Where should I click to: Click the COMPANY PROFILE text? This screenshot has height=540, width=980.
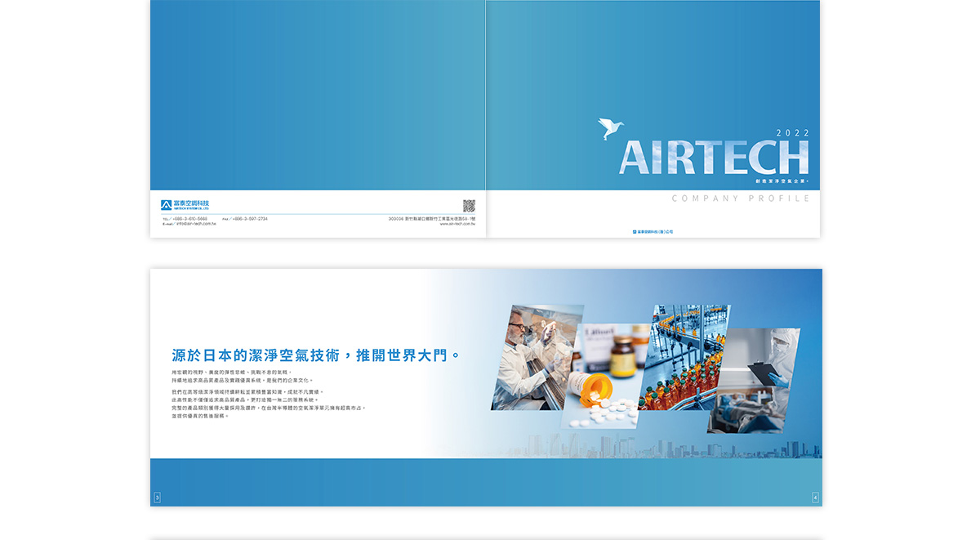coord(740,199)
